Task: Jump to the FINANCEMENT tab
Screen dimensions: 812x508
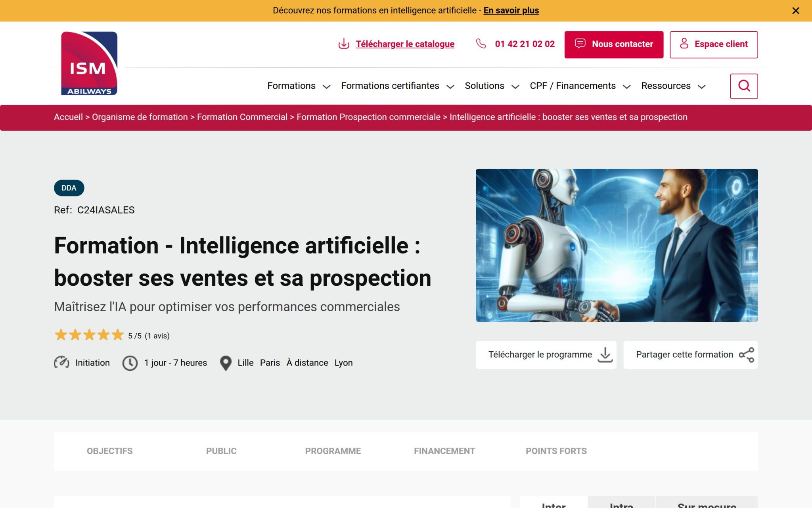Action: pos(444,451)
